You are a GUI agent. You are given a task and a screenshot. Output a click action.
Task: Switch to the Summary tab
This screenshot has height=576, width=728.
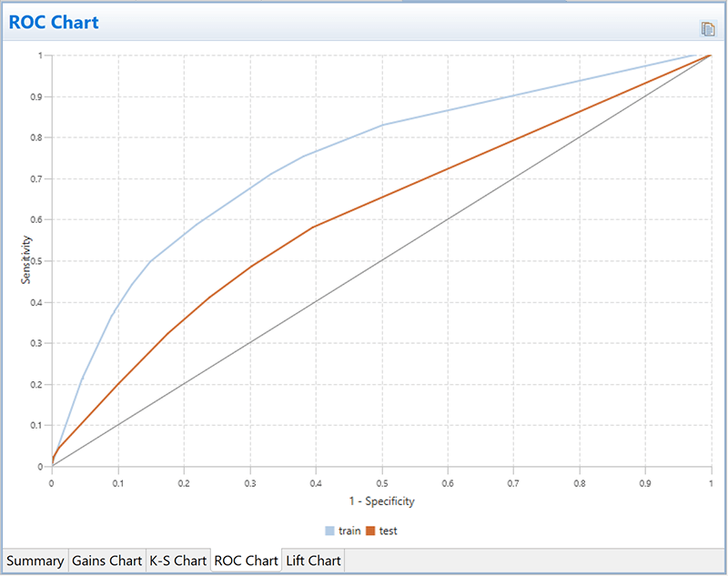coord(35,561)
